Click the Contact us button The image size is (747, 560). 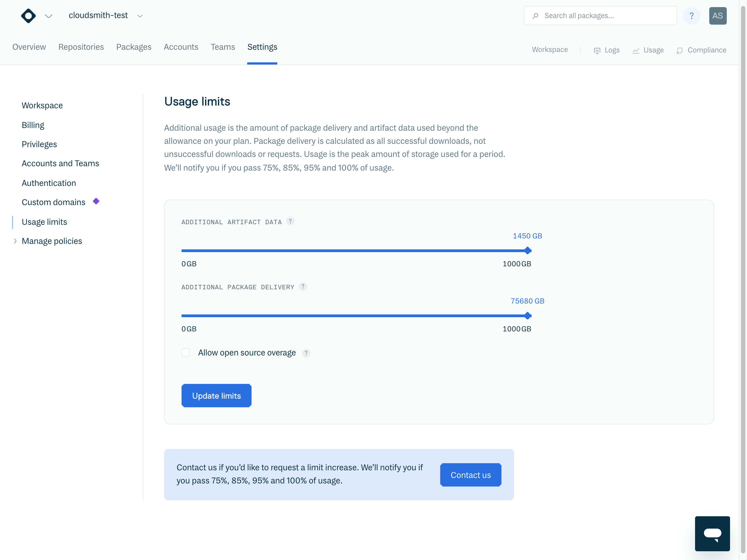click(470, 475)
